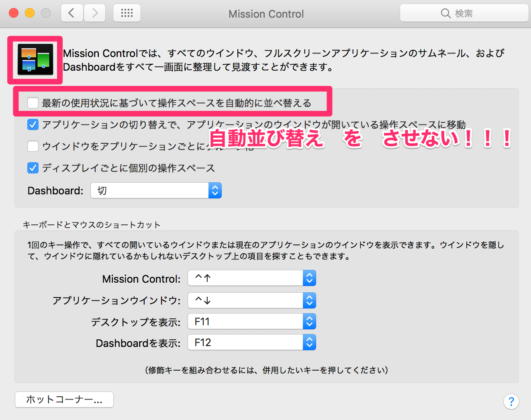531x420 pixels.
Task: Click the Dashboardを表示: label
Action: (x=138, y=343)
